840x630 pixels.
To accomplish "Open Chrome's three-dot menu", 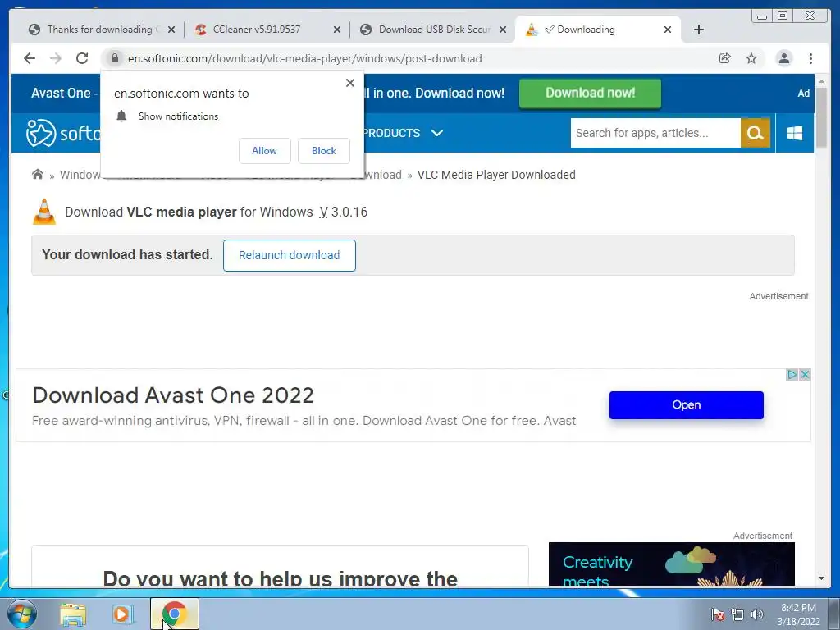I will click(x=810, y=58).
